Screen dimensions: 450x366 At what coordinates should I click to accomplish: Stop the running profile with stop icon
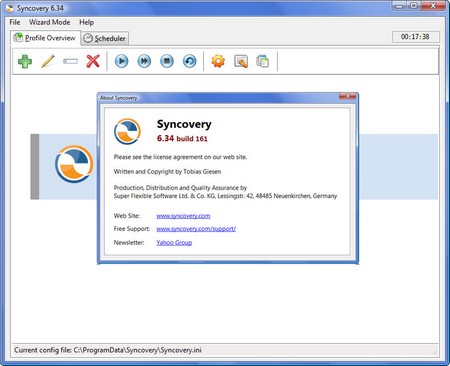[167, 61]
